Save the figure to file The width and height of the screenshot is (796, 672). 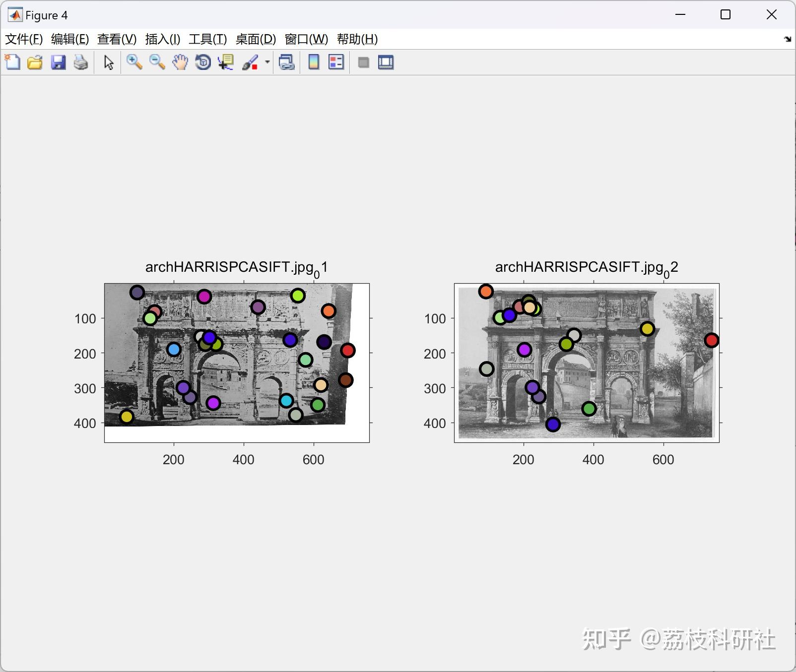58,62
